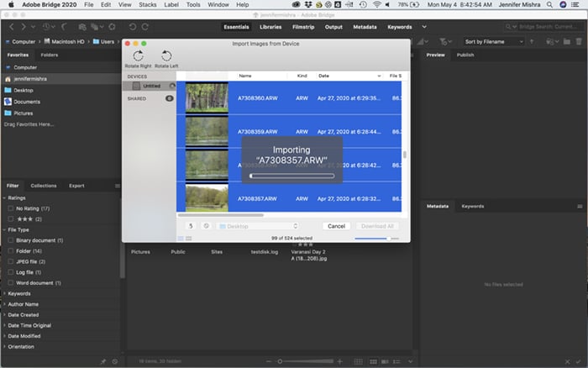The image size is (588, 368).
Task: Open Spotlight search in menu bar
Action: pos(549,5)
